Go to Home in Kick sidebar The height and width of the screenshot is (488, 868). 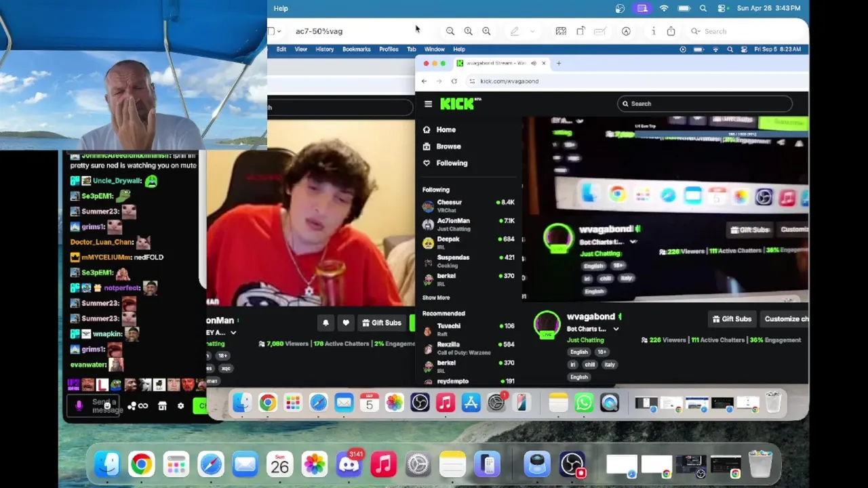[446, 129]
